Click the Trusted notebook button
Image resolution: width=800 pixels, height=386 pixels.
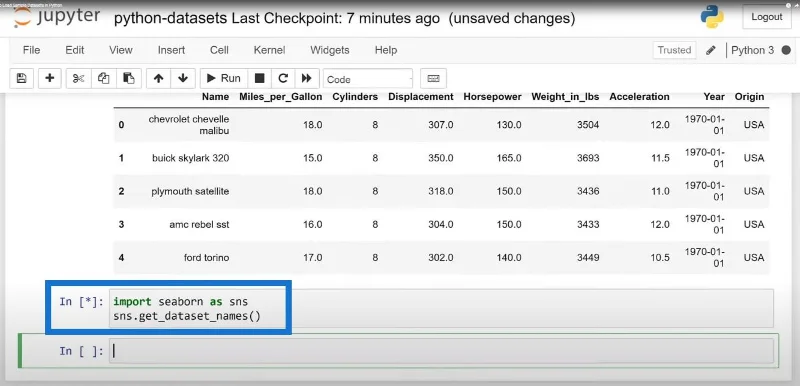[674, 50]
